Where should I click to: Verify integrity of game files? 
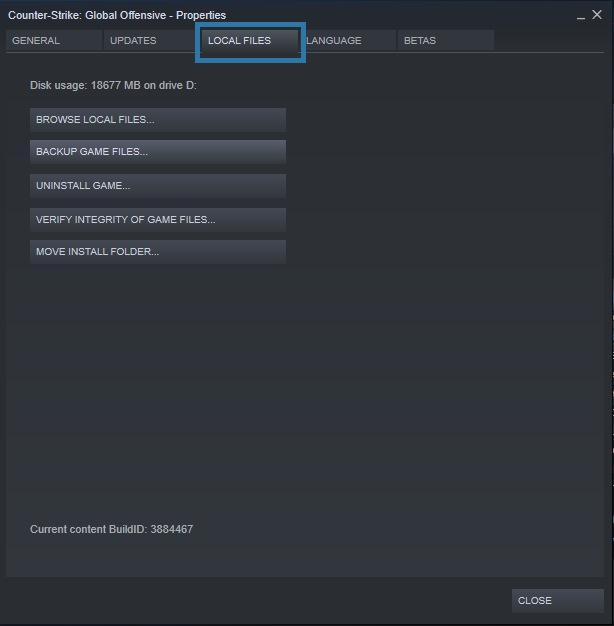click(x=158, y=220)
